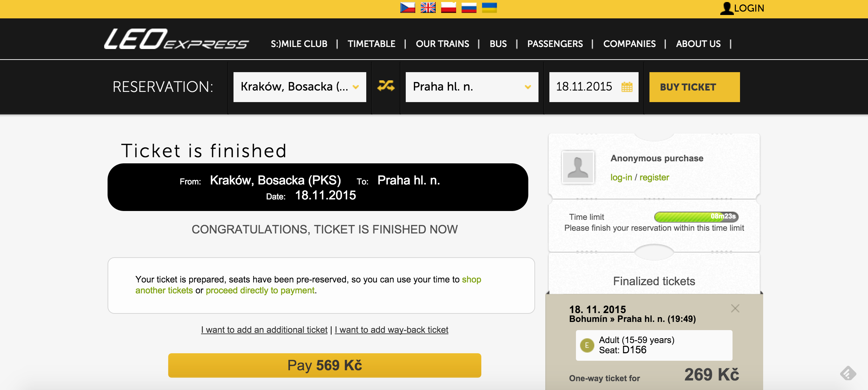Click the Russian flag icon
Image resolution: width=868 pixels, height=390 pixels.
(469, 7)
